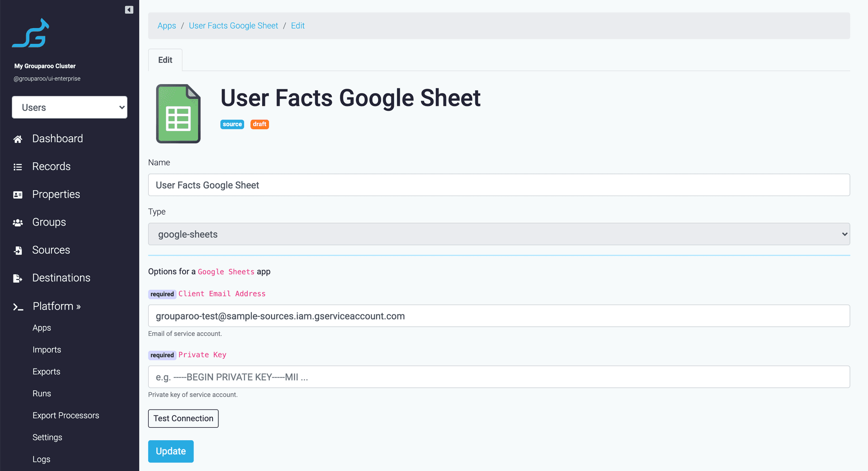Click the Private Key label
The height and width of the screenshot is (471, 868).
coord(202,355)
